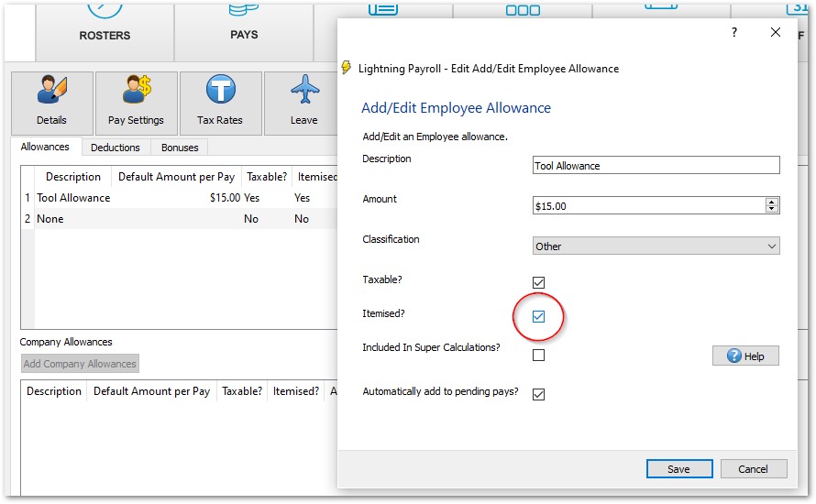The height and width of the screenshot is (504, 816).
Task: Close the Add/Edit Employee Allowance dialog
Action: coord(776,32)
